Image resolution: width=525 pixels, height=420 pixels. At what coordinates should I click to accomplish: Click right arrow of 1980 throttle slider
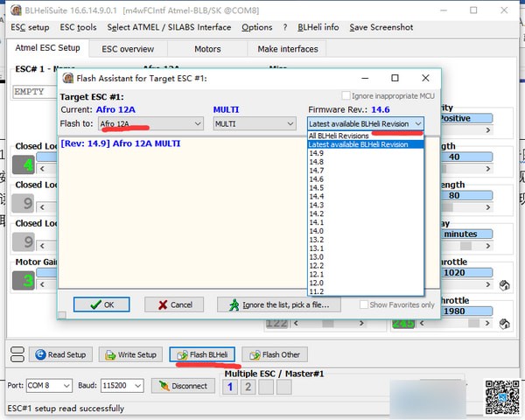tap(487, 323)
